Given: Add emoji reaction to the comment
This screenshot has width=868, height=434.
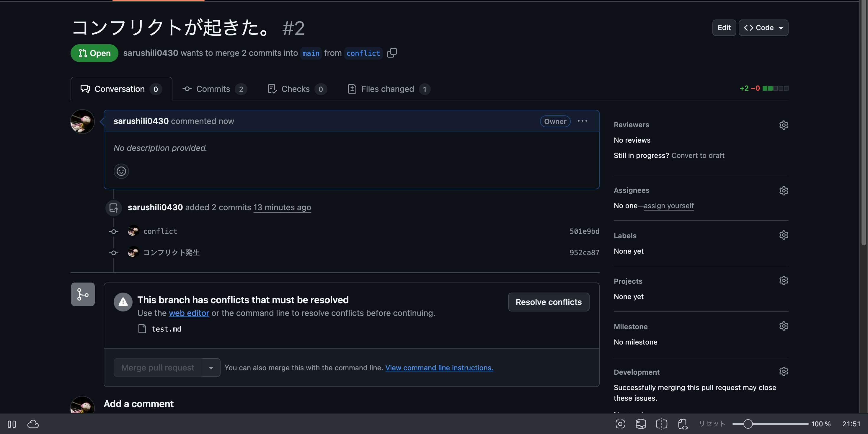Looking at the screenshot, I should pos(121,171).
